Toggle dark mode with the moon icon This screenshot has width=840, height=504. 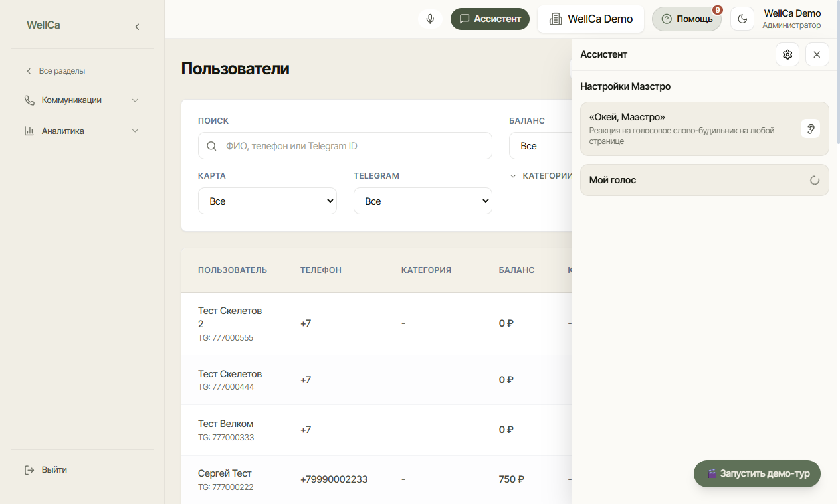(742, 19)
